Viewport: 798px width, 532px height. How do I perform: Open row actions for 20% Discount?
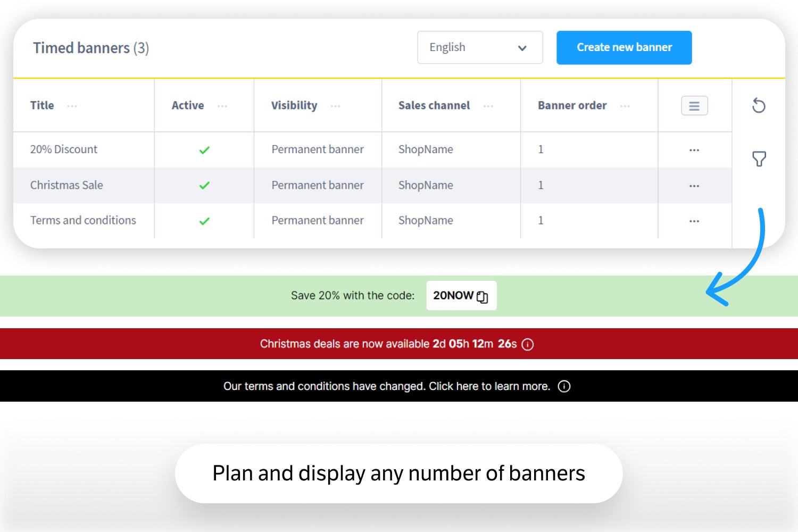694,150
